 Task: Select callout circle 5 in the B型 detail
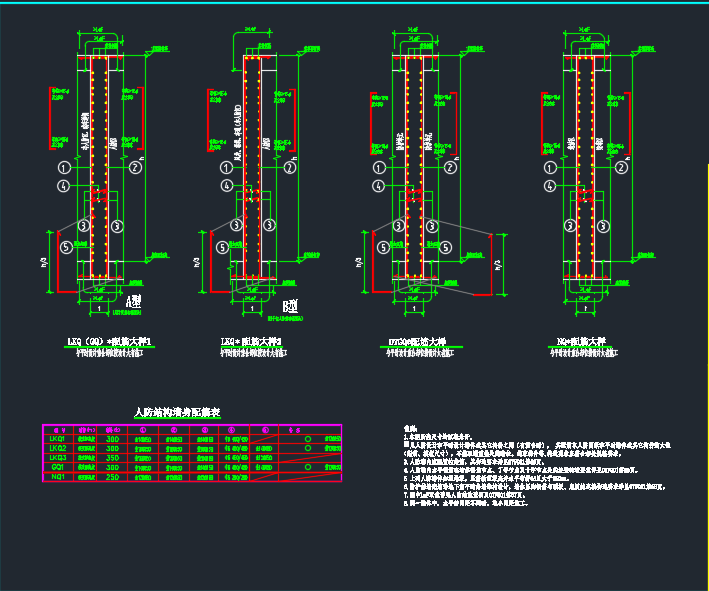coord(222,247)
